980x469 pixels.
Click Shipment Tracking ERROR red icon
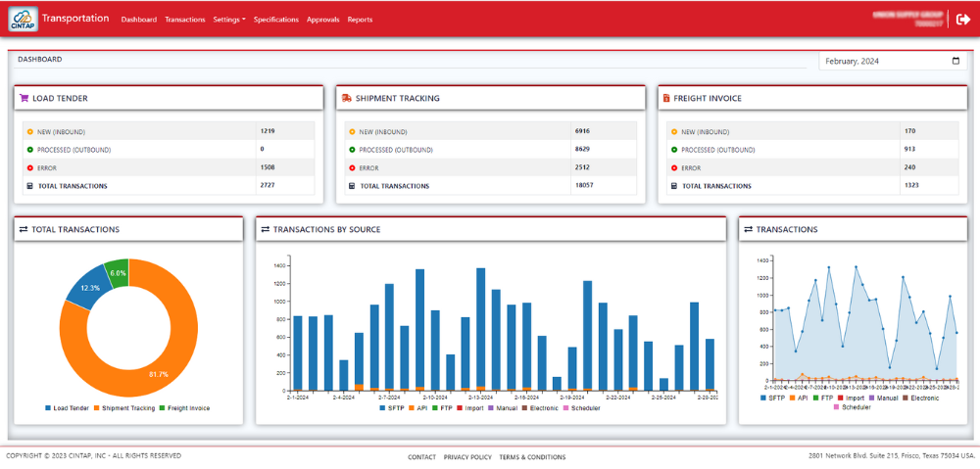point(352,168)
